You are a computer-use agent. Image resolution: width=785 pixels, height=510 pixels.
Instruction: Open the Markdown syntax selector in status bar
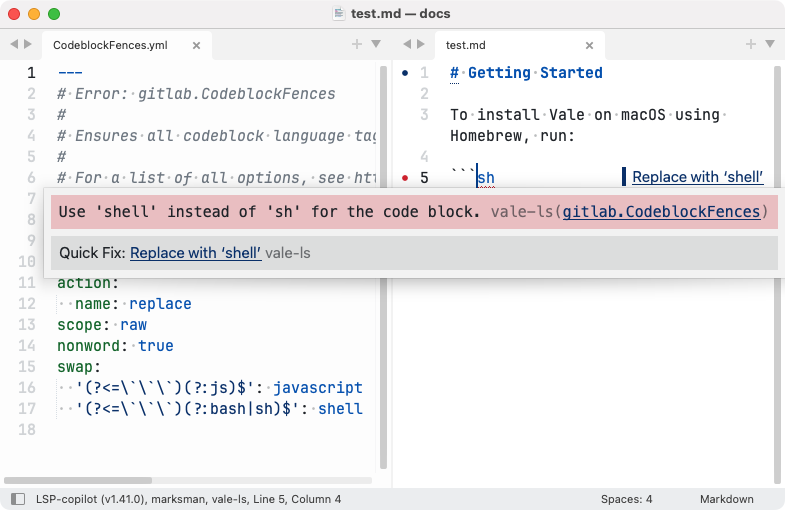coord(726,498)
